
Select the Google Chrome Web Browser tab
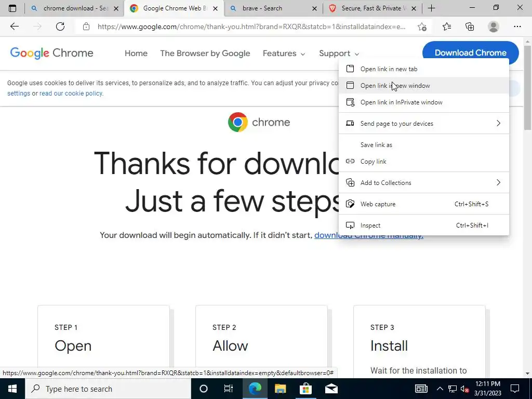coord(174,8)
